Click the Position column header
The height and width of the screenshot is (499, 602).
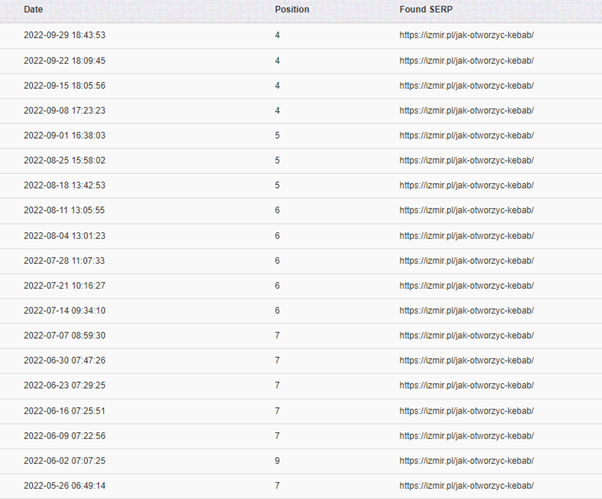coord(292,9)
